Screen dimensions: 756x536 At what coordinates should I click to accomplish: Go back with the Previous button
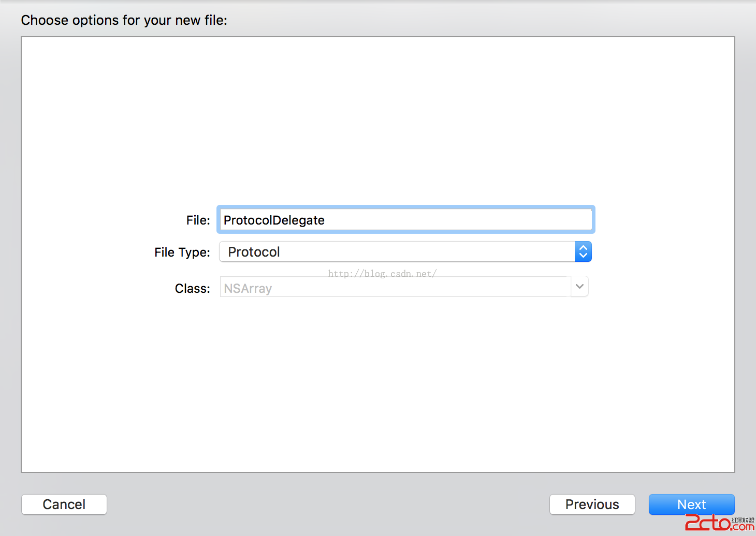coord(592,504)
